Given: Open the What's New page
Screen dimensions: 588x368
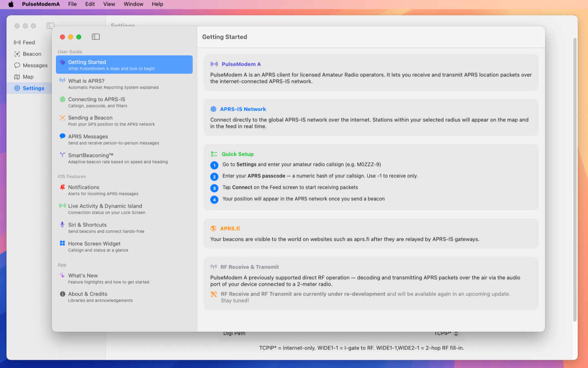Looking at the screenshot, I should coord(124,278).
